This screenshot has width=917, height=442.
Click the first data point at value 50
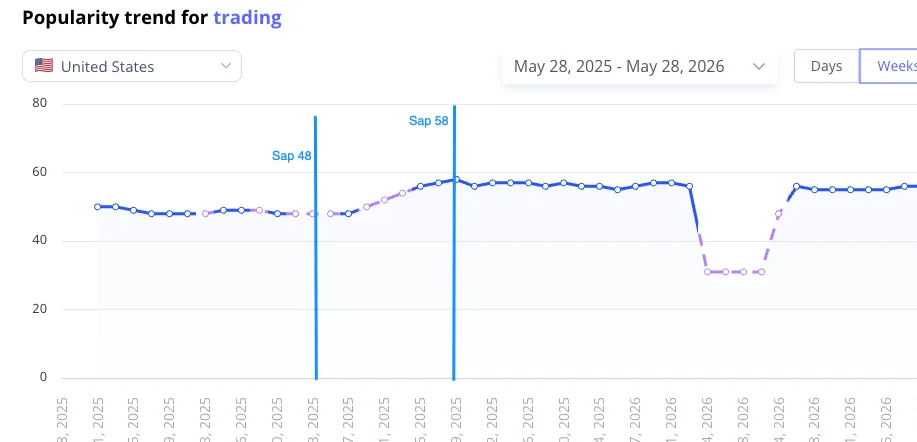pos(98,207)
